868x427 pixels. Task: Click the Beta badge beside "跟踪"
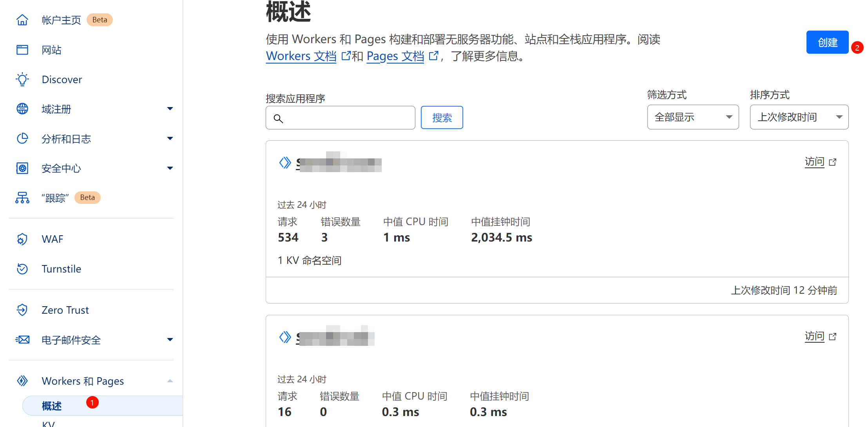[x=87, y=197]
